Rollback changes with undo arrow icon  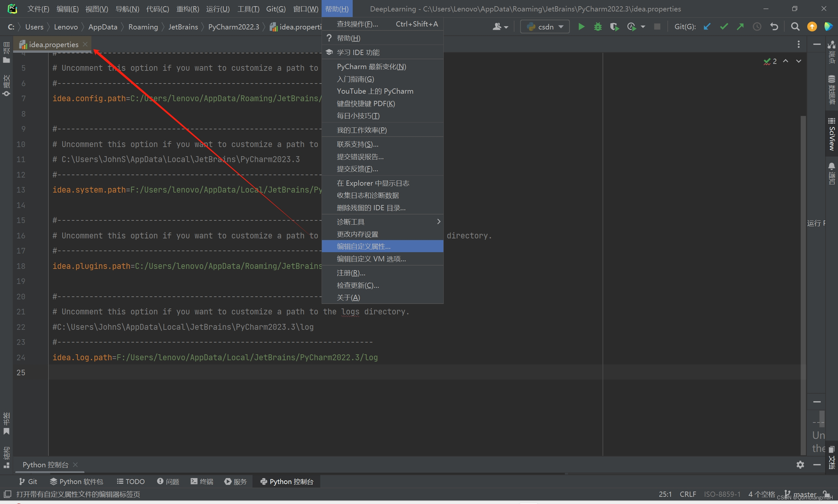click(774, 27)
